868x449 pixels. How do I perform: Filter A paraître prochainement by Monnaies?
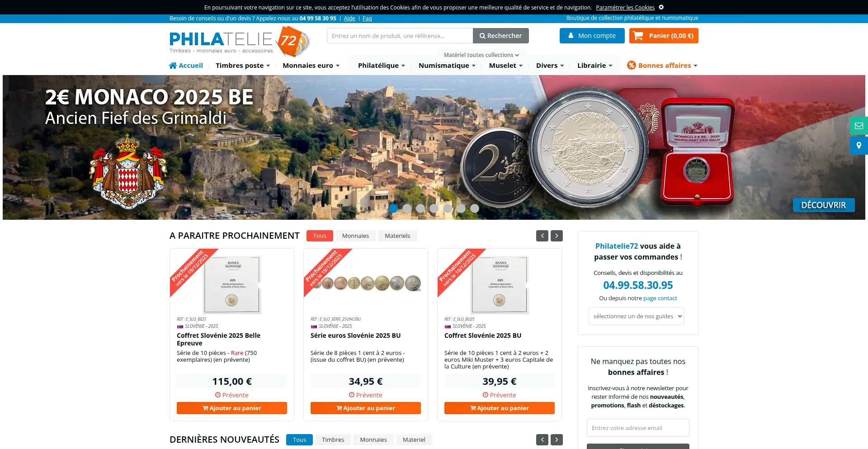[355, 236]
